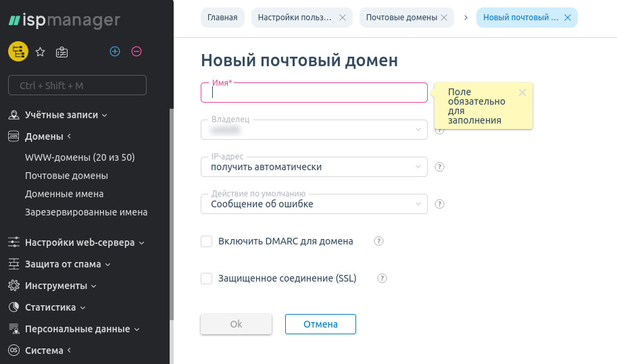Screen dimensions: 617x364
Task: Click the clipboard icon in the sidebar
Action: [61, 51]
